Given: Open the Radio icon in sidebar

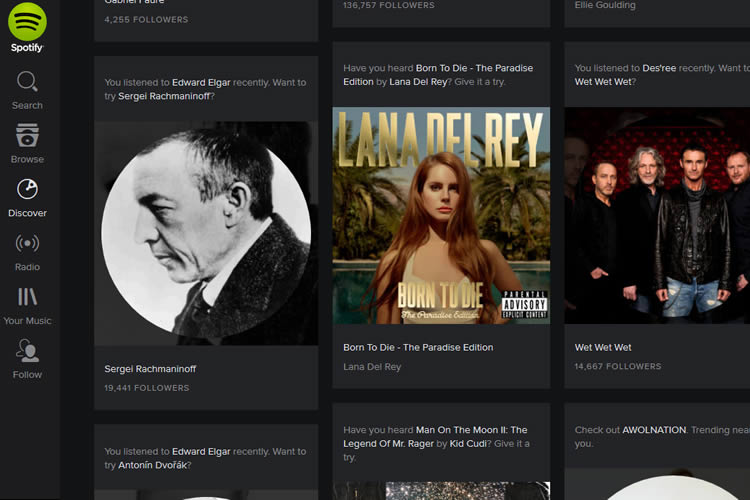Looking at the screenshot, I should click(27, 244).
